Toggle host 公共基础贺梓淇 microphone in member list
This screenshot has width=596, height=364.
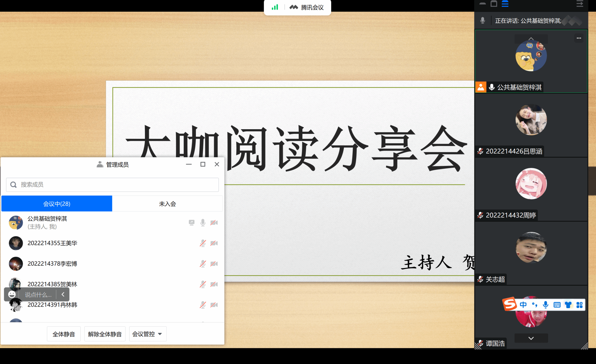[x=203, y=223]
